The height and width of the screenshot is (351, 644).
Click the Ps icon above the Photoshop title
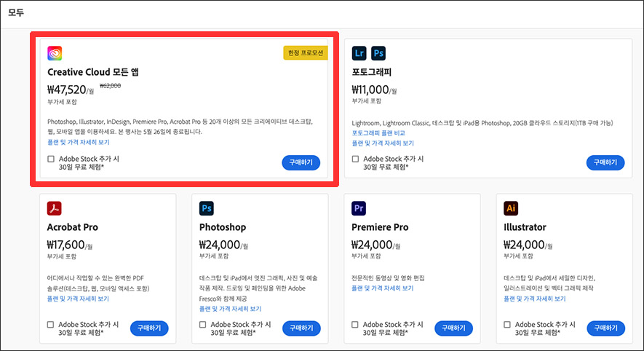tap(207, 208)
